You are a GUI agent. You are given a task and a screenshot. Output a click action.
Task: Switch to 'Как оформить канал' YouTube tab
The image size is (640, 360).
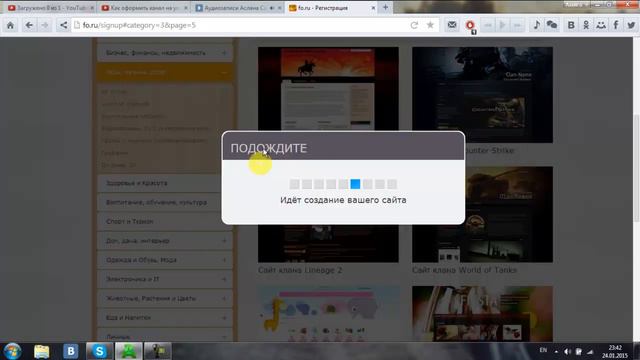(144, 8)
